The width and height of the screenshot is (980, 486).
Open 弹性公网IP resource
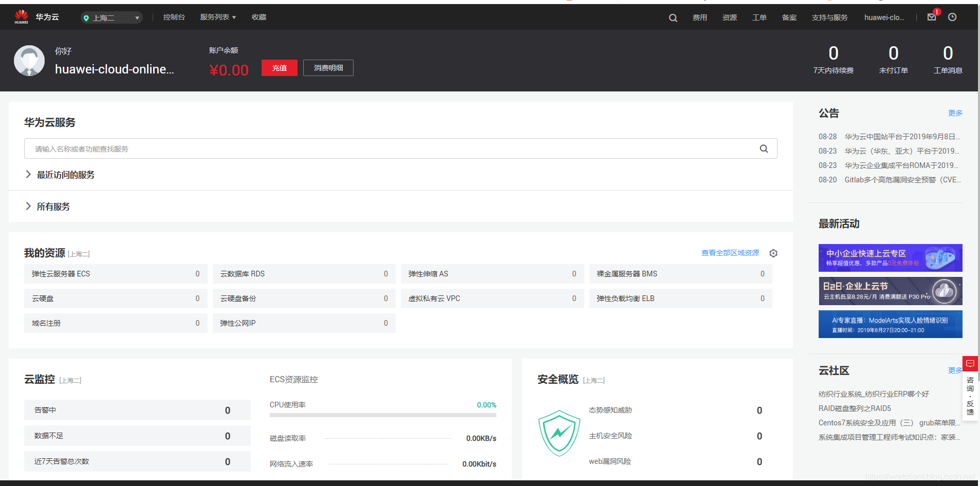[304, 323]
